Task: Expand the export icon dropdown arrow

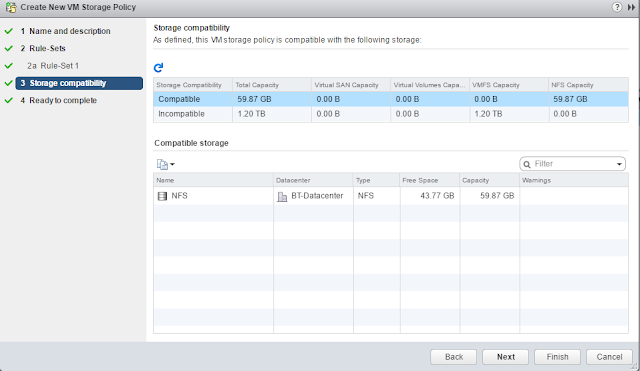Action: point(172,164)
